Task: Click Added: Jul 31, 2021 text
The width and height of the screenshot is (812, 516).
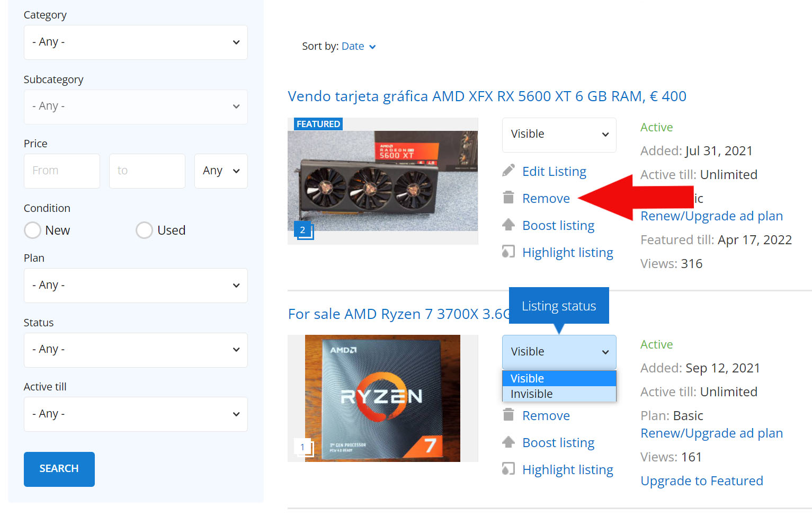Action: tap(697, 150)
